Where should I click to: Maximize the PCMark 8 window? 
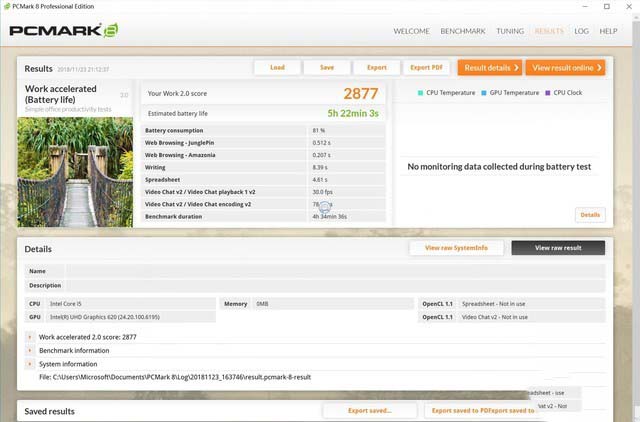tap(607, 7)
